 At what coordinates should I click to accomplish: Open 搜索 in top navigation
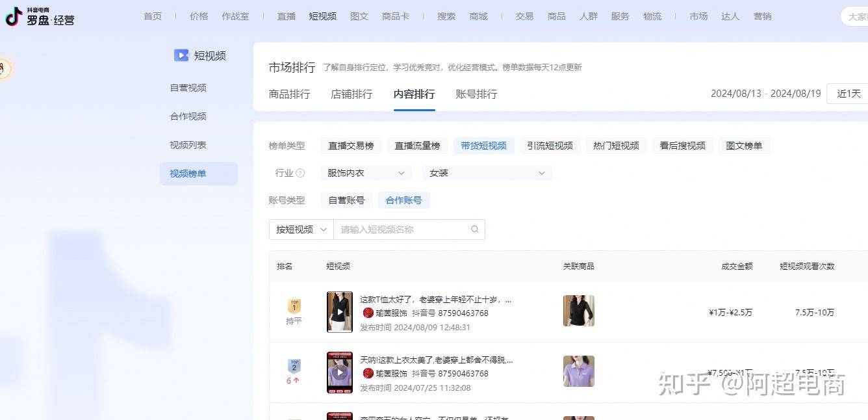click(x=446, y=16)
